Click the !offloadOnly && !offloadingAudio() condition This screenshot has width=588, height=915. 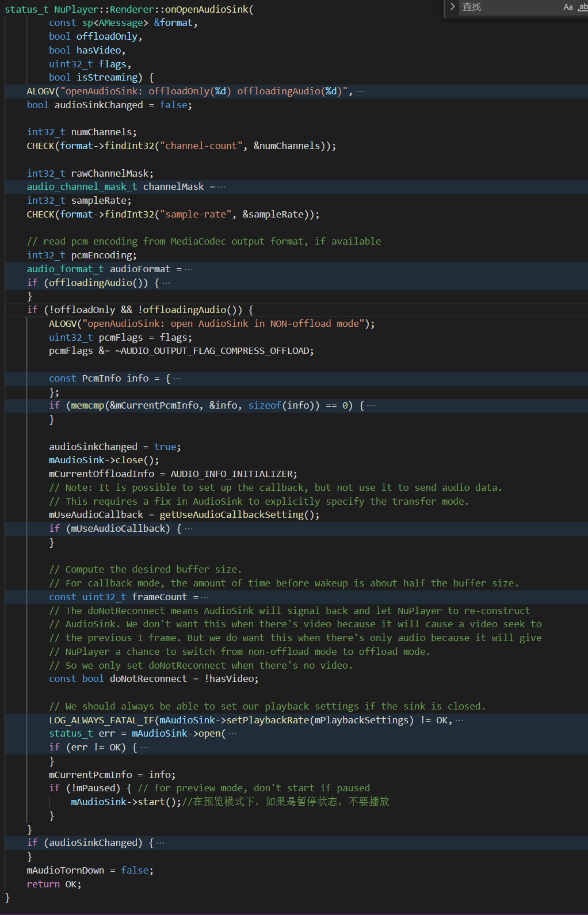click(143, 310)
